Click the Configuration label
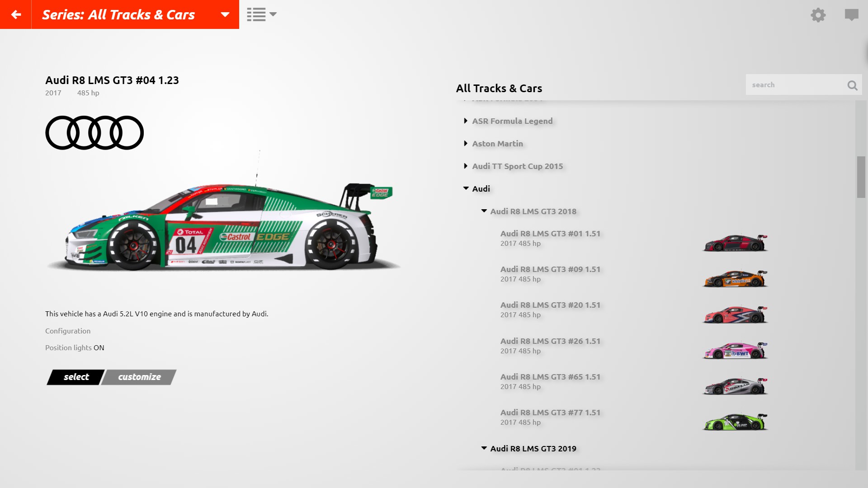 coord(68,331)
